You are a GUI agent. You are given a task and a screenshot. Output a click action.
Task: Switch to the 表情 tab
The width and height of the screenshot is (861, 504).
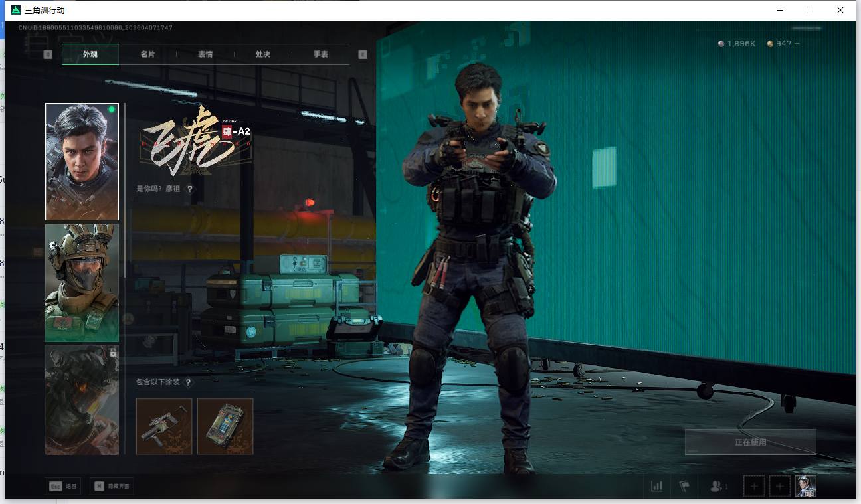coord(205,54)
